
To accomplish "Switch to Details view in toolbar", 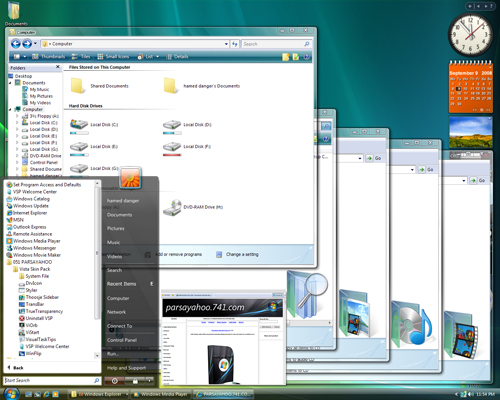I will click(x=178, y=57).
